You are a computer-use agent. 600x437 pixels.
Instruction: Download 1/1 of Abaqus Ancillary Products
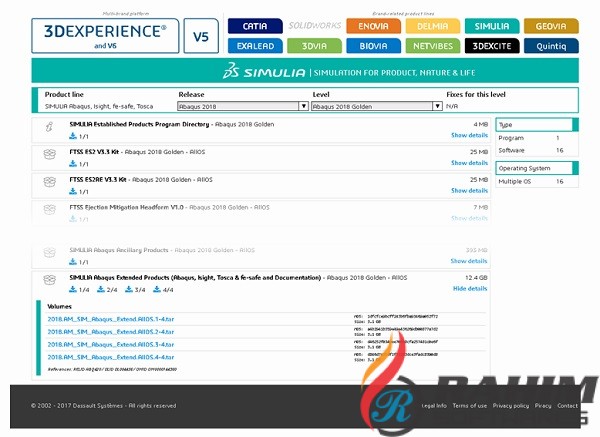click(x=78, y=262)
